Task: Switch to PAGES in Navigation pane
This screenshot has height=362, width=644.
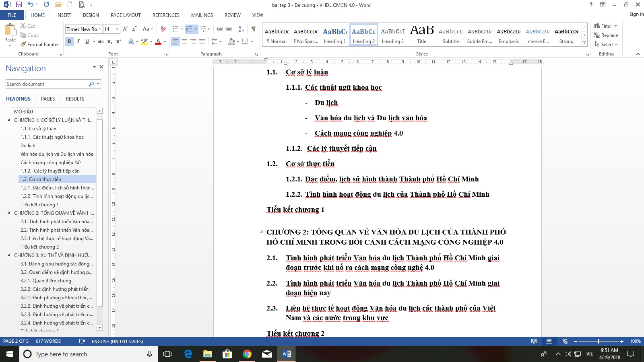Action: tap(48, 99)
